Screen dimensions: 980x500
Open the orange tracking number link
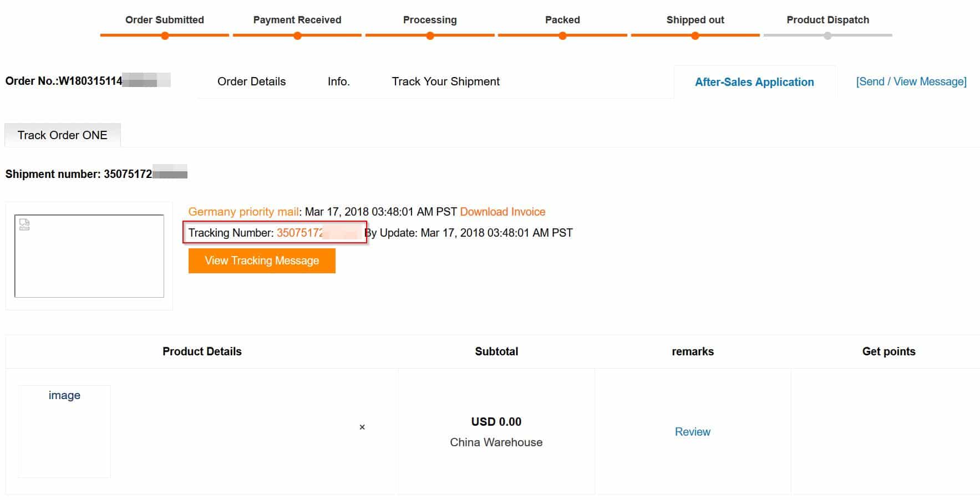(318, 233)
